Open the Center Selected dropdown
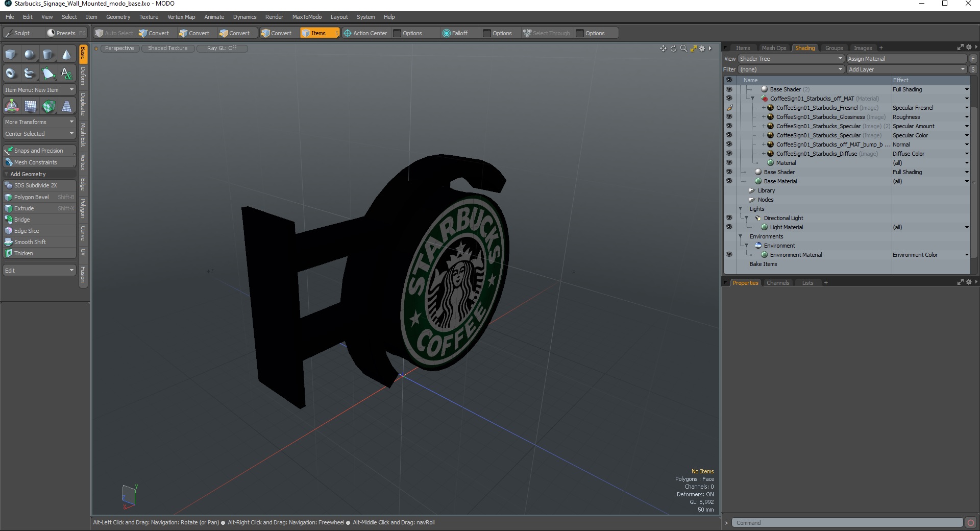The height and width of the screenshot is (531, 980). point(39,134)
